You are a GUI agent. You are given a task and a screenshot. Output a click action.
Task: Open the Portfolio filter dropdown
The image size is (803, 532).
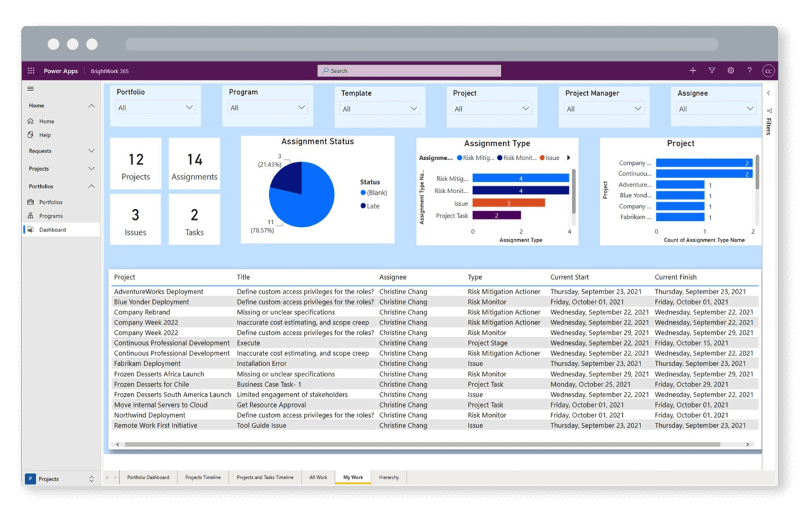[x=155, y=107]
